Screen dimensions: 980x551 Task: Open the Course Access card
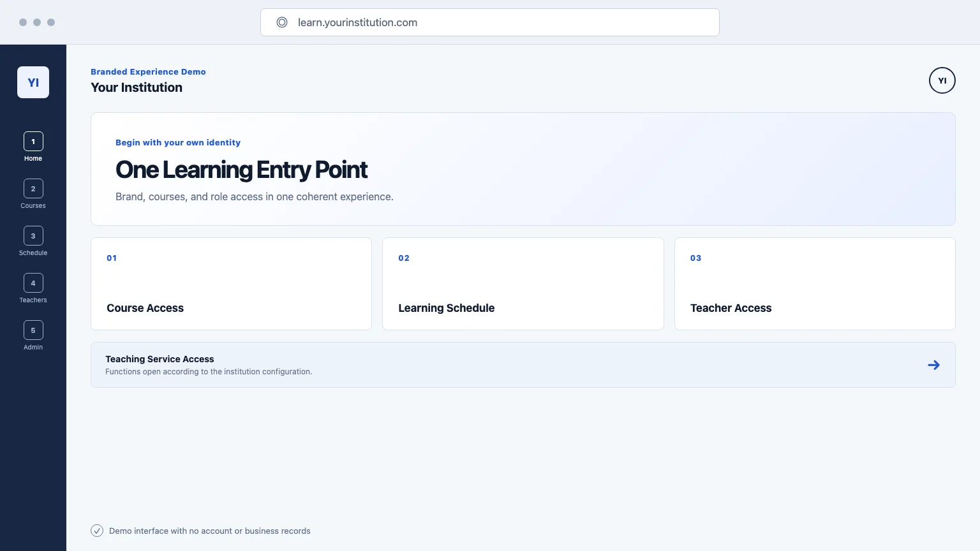(x=231, y=284)
